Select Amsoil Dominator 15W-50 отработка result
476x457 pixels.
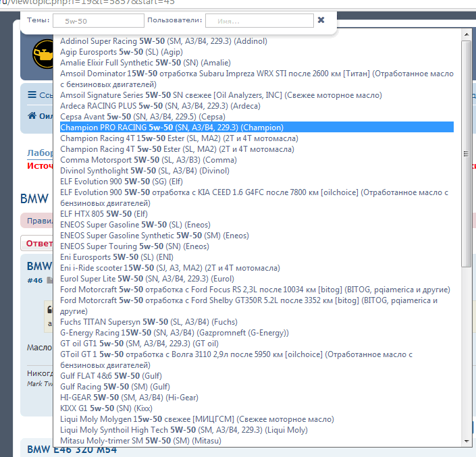pyautogui.click(x=257, y=79)
